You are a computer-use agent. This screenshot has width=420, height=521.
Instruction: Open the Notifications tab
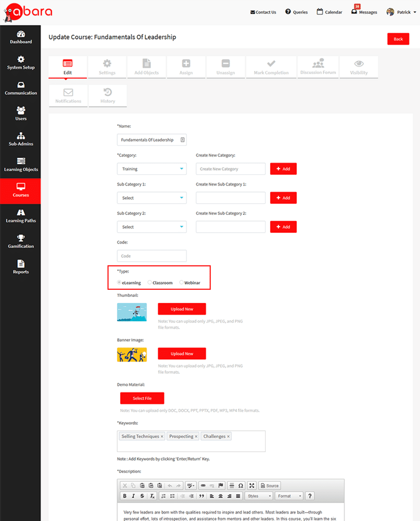click(x=68, y=96)
